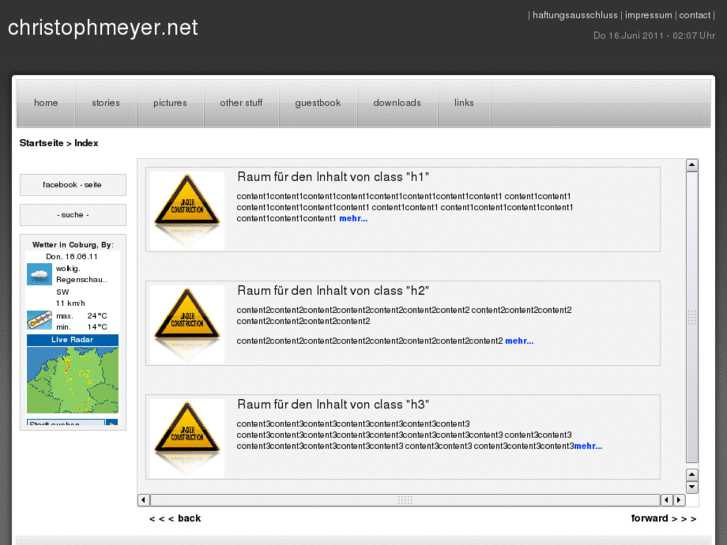
Task: Click the construction sign icon beside h3
Action: (x=186, y=437)
